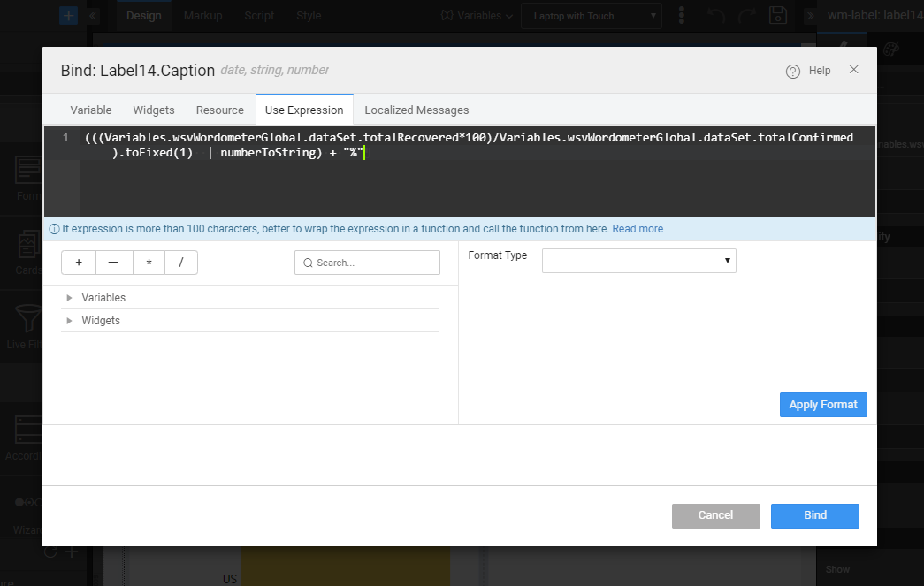
Task: Open the Markup tab
Action: pos(202,15)
